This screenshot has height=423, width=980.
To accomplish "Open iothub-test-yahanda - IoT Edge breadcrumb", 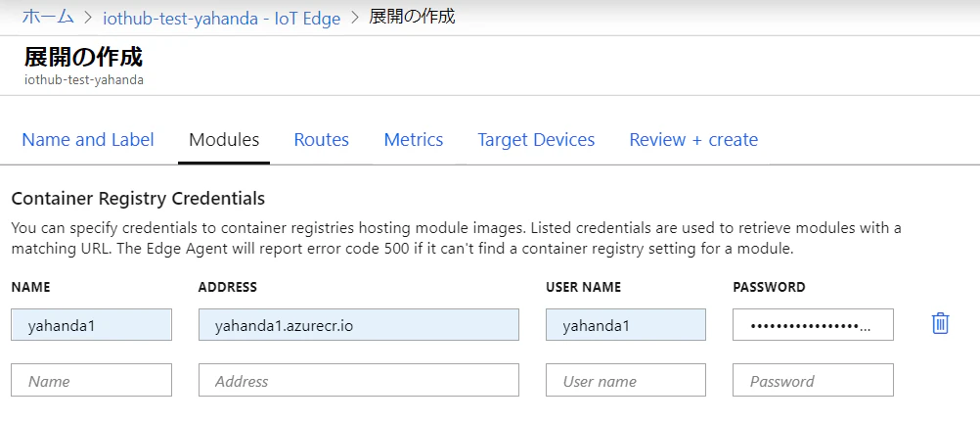I will click(221, 19).
